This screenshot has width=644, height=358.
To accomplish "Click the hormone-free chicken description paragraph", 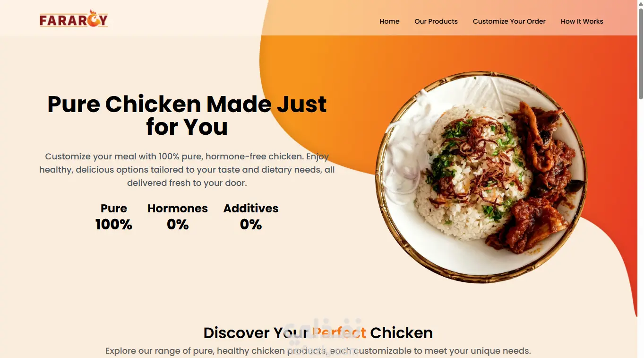I will 187,169.
